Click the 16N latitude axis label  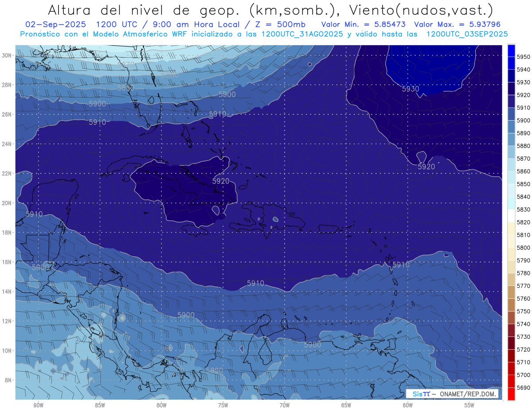tap(7, 262)
